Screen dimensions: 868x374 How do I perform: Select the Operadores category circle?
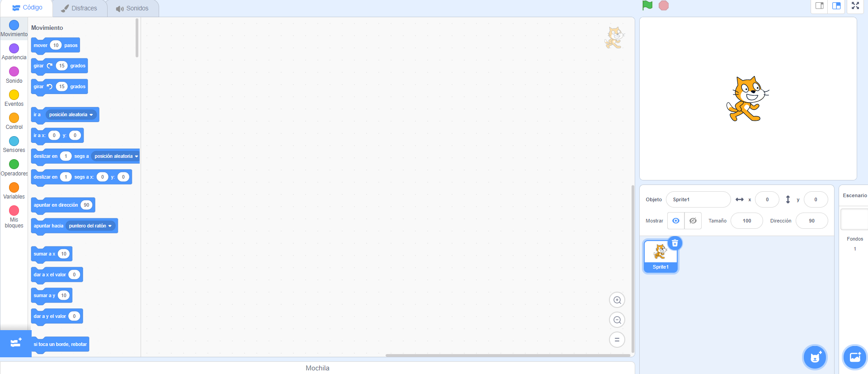click(x=14, y=164)
